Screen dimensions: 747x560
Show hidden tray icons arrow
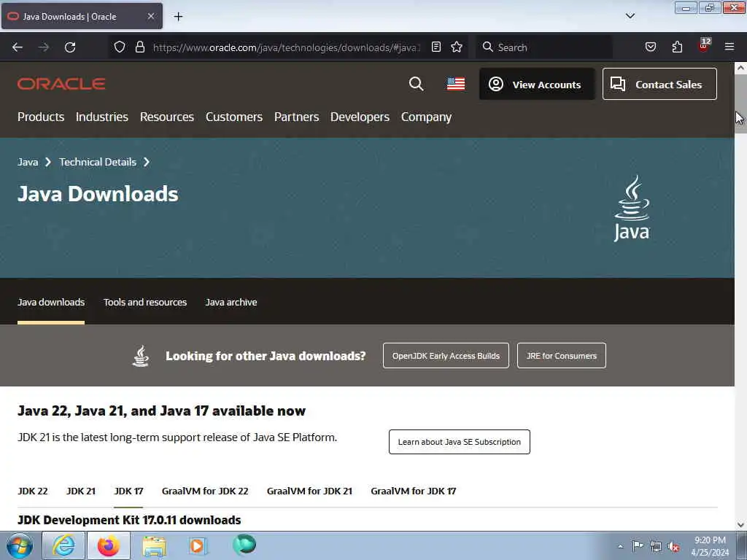(620, 547)
